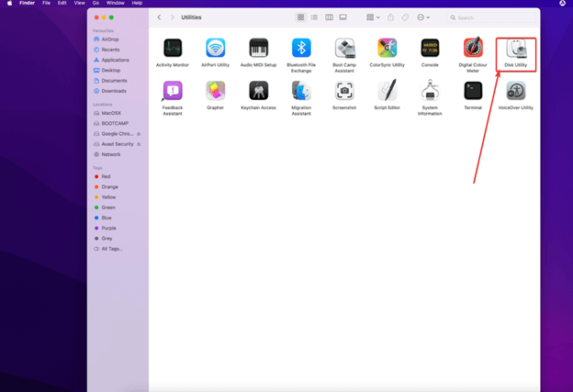This screenshot has height=392, width=573.
Task: Select Audio MIDI Setup icon
Action: tap(258, 48)
